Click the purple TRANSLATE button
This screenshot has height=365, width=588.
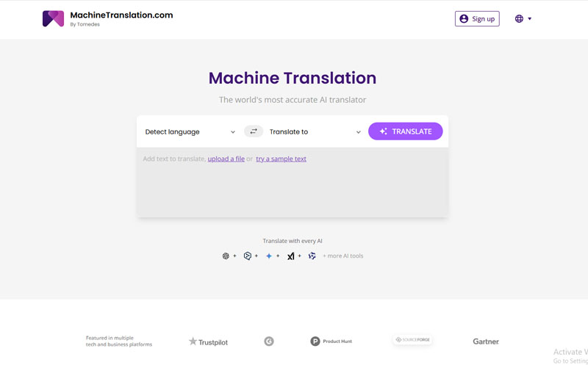pos(406,131)
